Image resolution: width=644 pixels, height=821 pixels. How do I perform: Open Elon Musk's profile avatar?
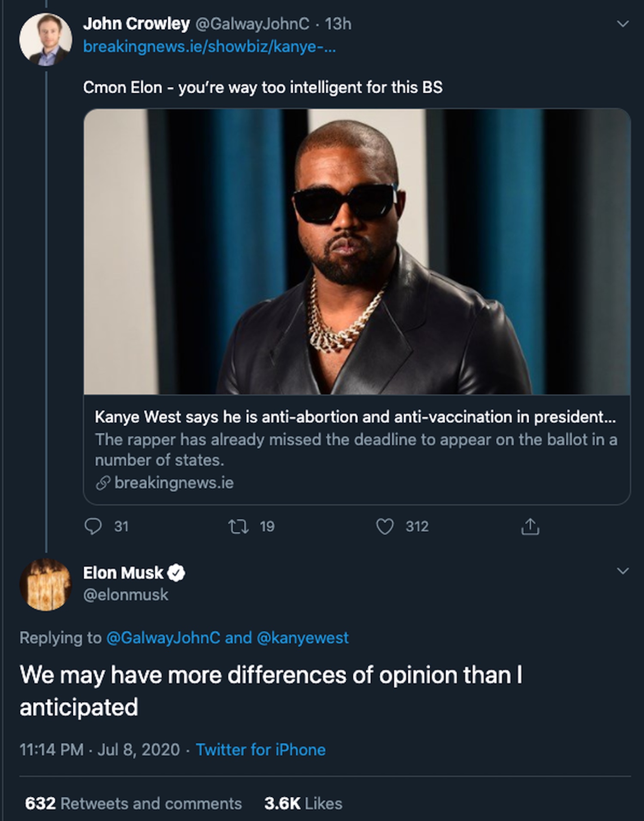point(46,585)
